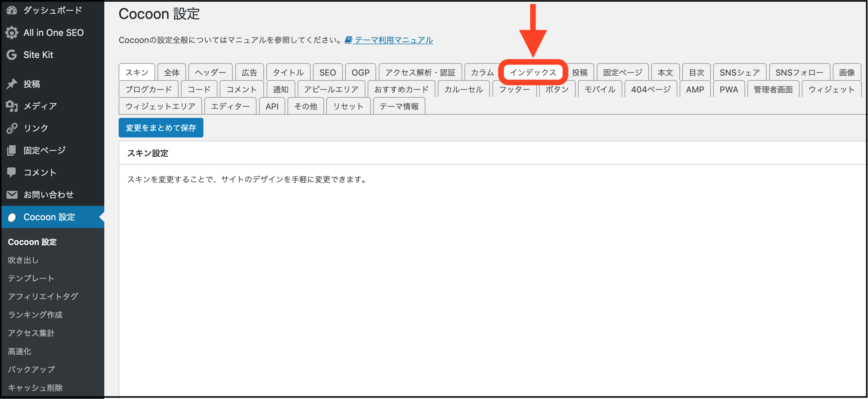Open the フッター tab

point(514,89)
